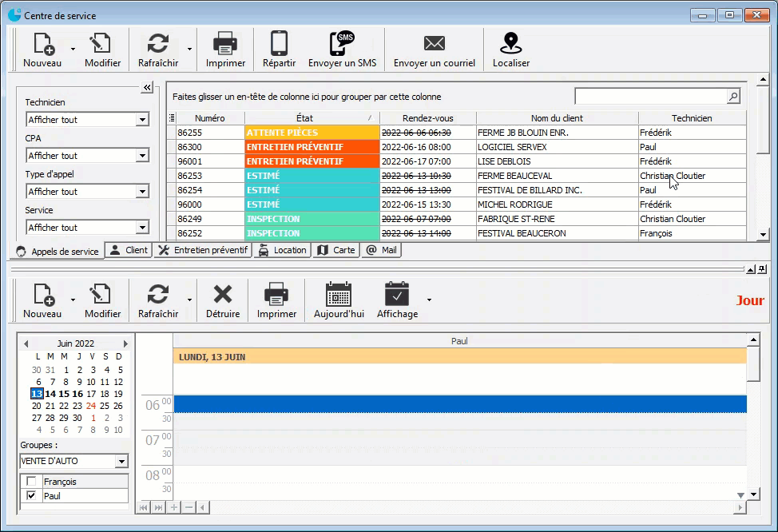Jump to today with Aujourd'hui icon
Image resolution: width=778 pixels, height=532 pixels.
339,295
